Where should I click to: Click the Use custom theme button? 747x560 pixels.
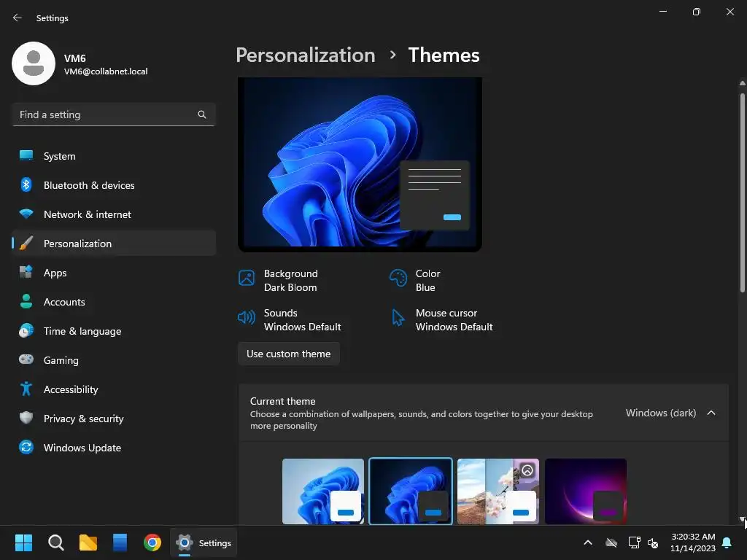point(289,354)
